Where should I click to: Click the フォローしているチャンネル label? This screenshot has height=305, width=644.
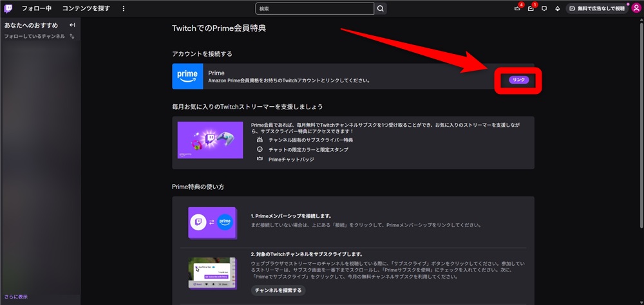(35, 36)
